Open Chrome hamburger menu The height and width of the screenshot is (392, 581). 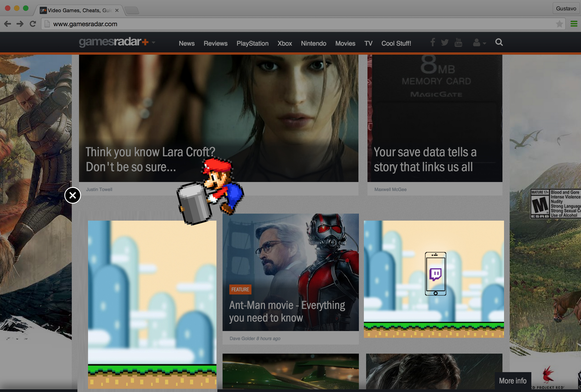click(x=574, y=24)
